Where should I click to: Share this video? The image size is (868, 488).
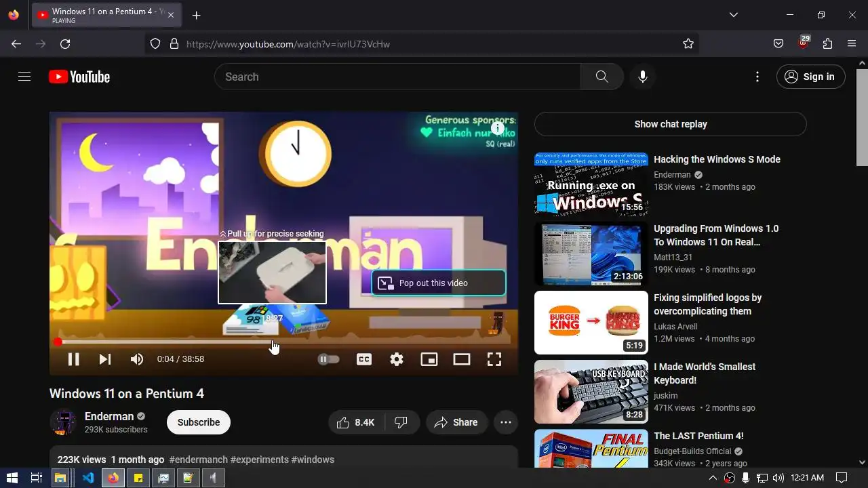point(456,422)
